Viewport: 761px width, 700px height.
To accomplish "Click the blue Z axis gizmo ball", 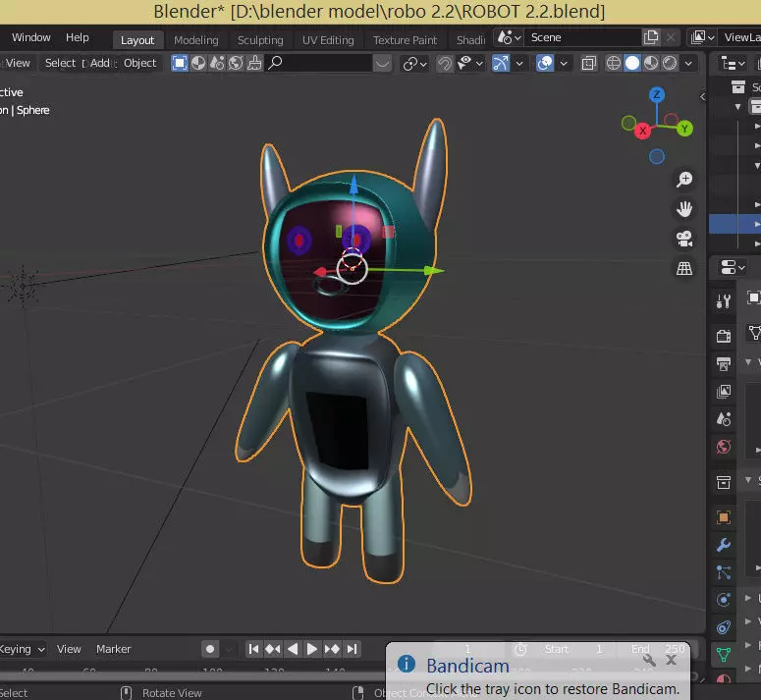I will pyautogui.click(x=657, y=94).
